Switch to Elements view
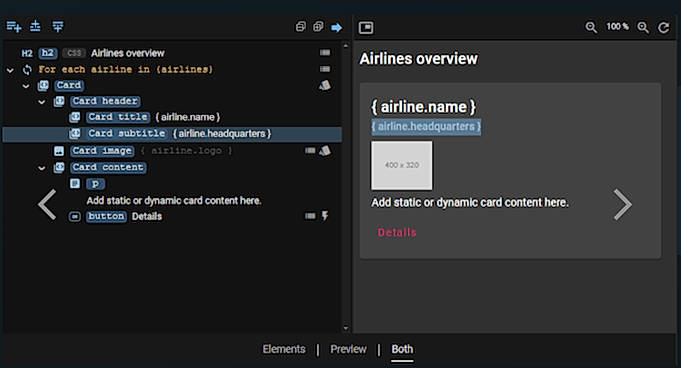Viewport: 681px width, 368px height. pos(284,349)
